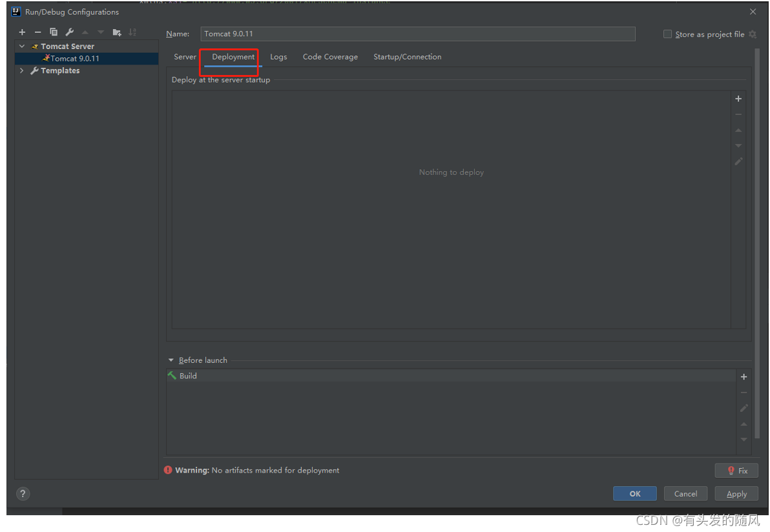Enable Store as project file checkbox
The image size is (770, 532).
[667, 34]
